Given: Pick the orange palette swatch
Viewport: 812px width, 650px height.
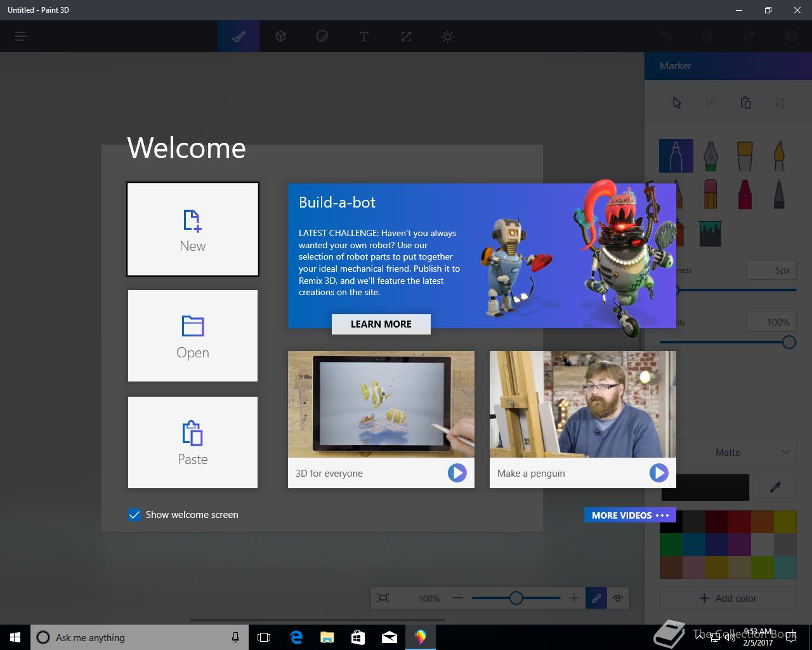Looking at the screenshot, I should click(762, 522).
